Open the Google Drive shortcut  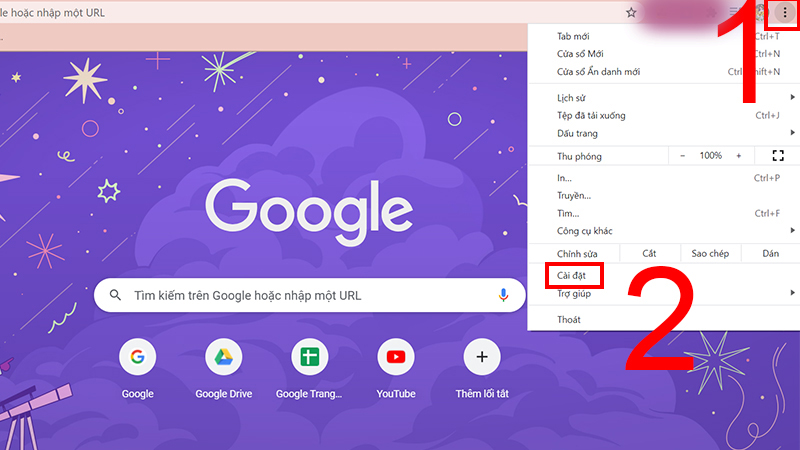[x=223, y=357]
